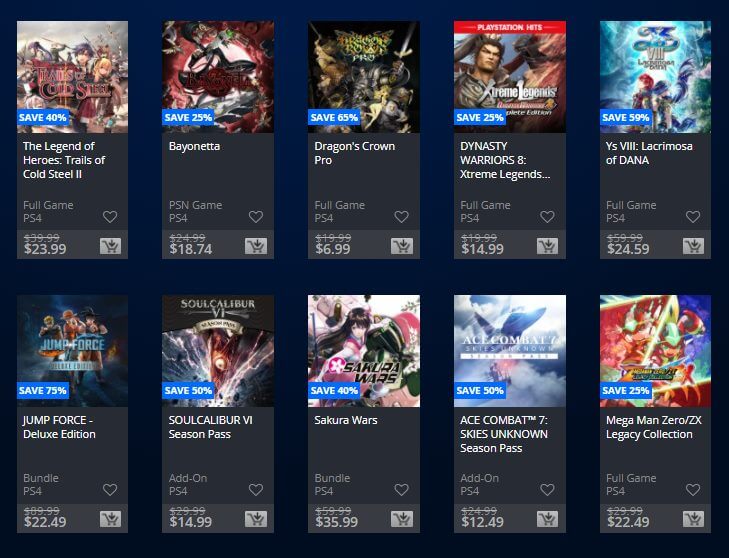Viewport: 729px width, 558px height.
Task: Add Bayonetta to cart
Action: 256,246
